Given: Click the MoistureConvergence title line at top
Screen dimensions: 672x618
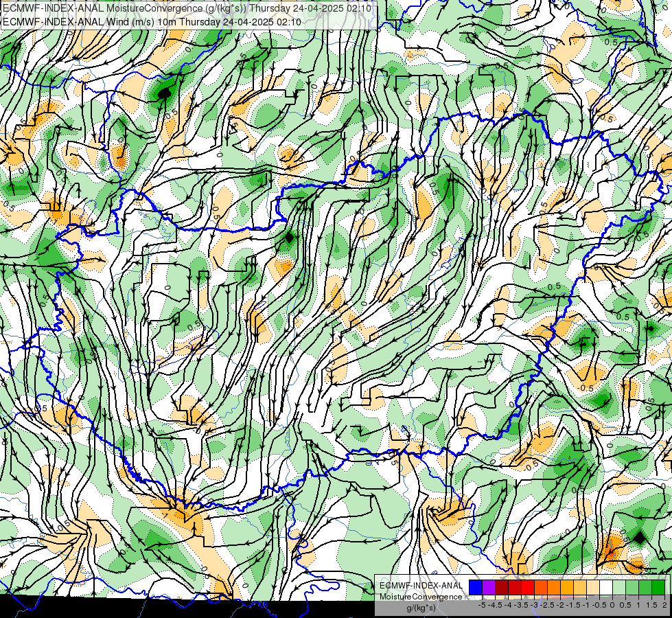Looking at the screenshot, I should pyautogui.click(x=187, y=8).
